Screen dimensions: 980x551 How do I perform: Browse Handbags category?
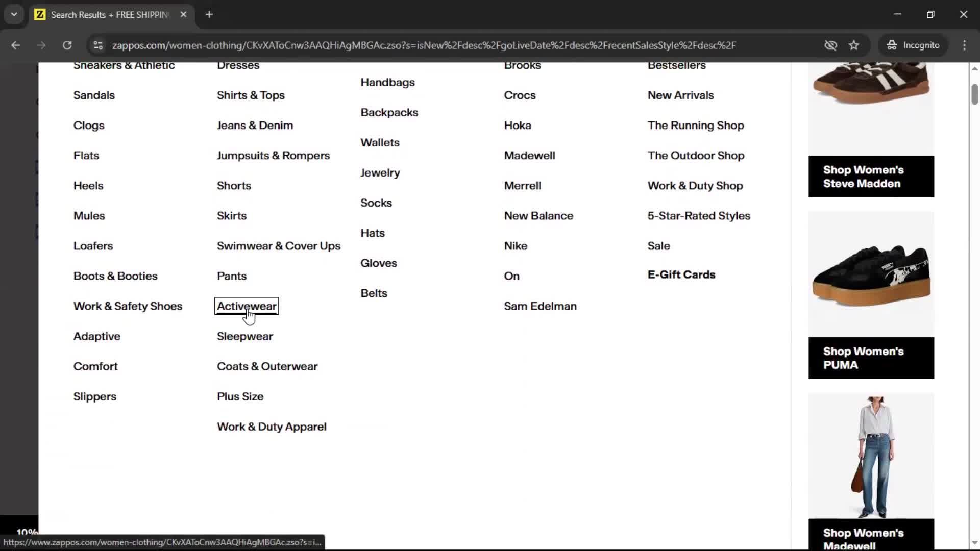(x=387, y=82)
